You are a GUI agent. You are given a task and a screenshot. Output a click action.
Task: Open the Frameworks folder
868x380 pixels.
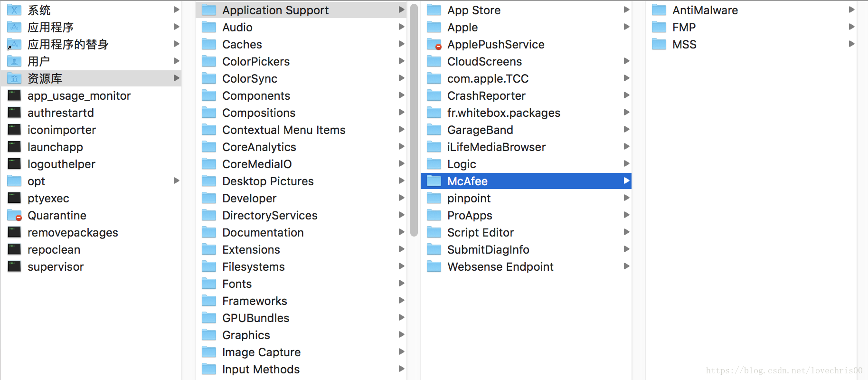[301, 301]
